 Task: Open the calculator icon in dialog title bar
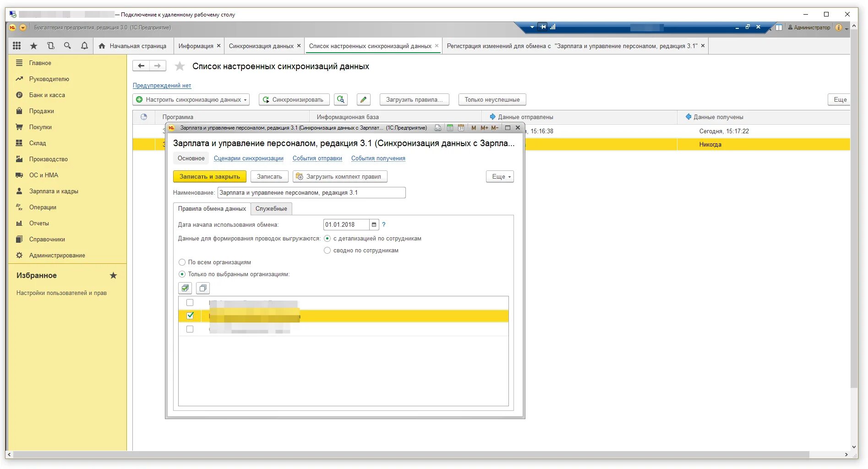click(x=450, y=128)
